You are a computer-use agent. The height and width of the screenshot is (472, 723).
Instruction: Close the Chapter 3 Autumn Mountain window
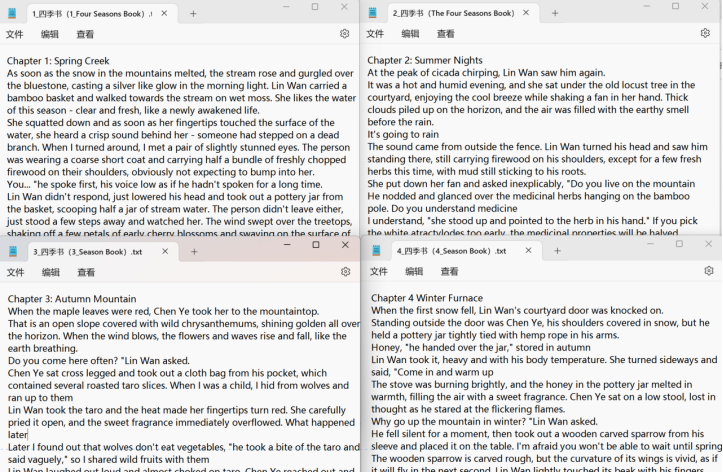[x=345, y=245]
